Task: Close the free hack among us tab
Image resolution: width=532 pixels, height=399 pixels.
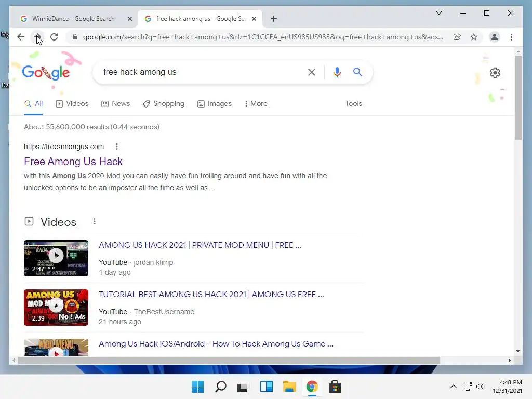Action: (254, 19)
